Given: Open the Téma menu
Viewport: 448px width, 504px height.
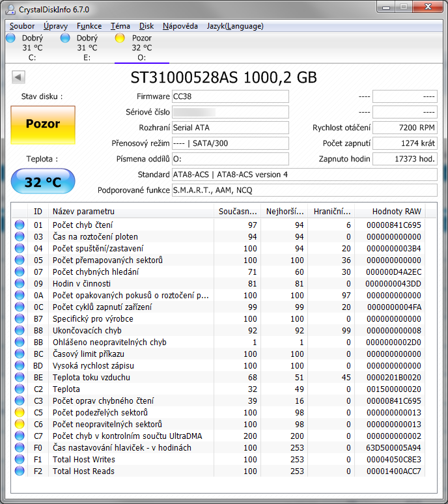Looking at the screenshot, I should (x=120, y=26).
